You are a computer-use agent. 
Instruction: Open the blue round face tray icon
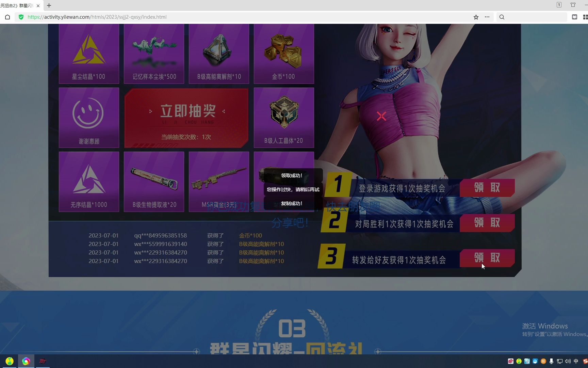535,361
